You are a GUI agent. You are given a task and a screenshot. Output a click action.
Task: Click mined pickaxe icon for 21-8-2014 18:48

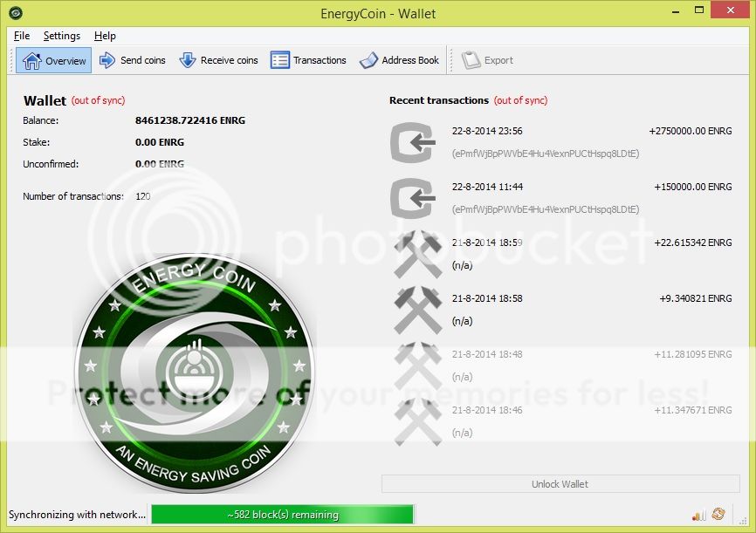pyautogui.click(x=417, y=366)
